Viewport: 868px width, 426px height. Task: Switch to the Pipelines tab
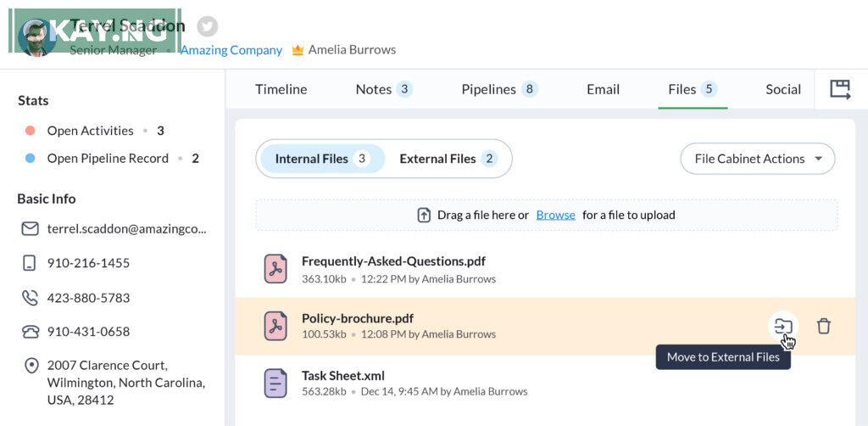(x=498, y=89)
